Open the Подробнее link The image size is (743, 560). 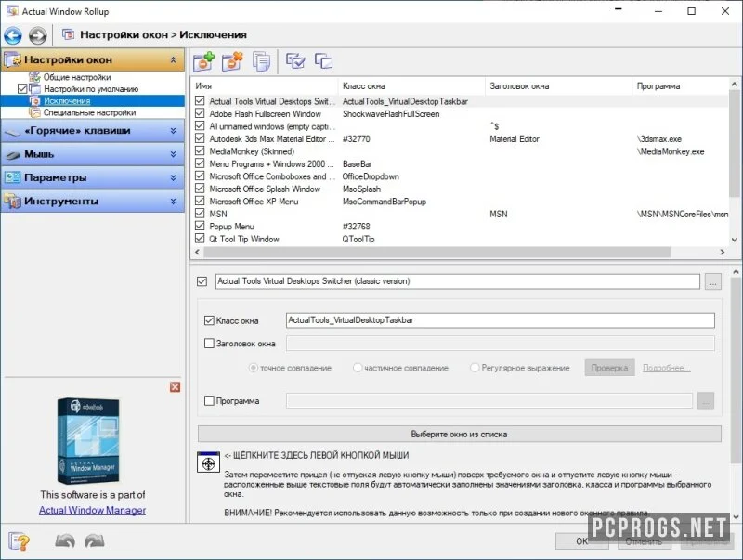[x=666, y=368]
